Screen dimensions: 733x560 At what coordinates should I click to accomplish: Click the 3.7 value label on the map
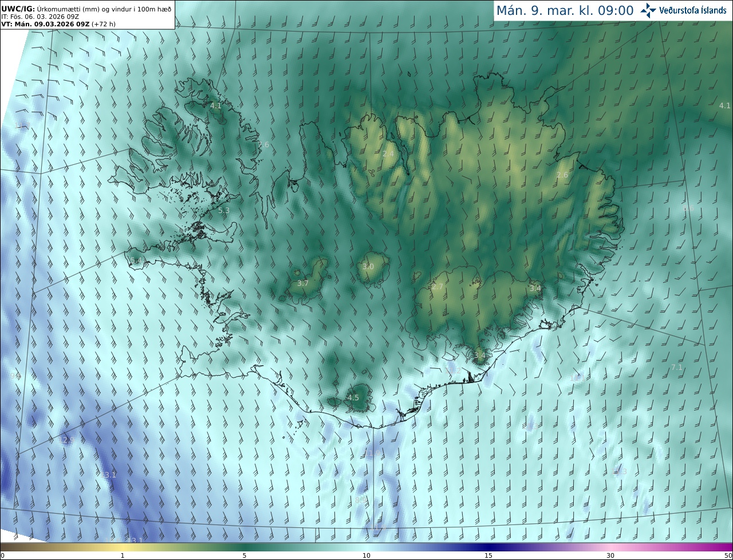(x=303, y=283)
